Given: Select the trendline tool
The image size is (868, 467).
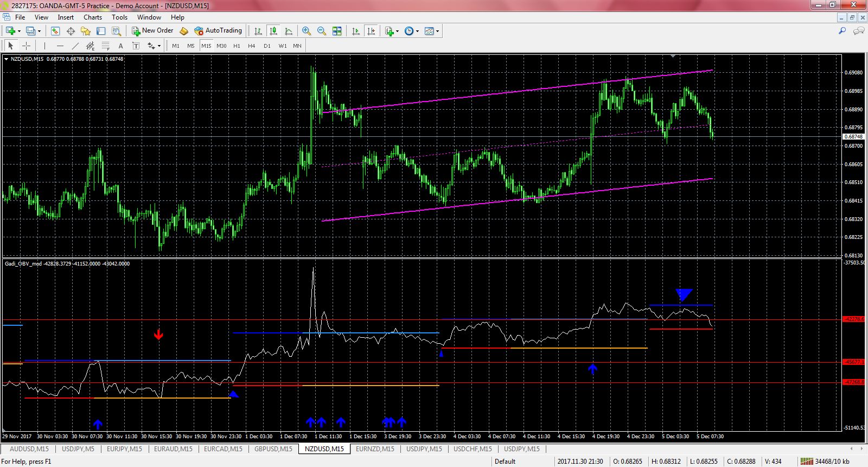Looking at the screenshot, I should coord(75,46).
